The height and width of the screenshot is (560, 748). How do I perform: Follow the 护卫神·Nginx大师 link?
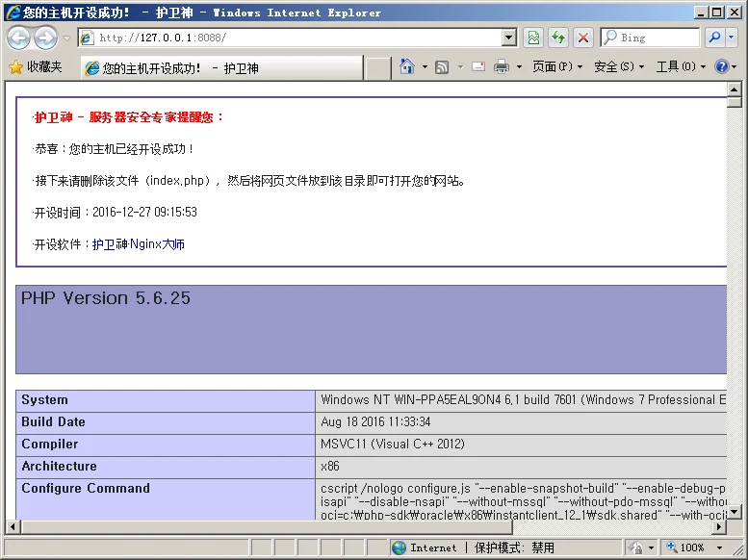coord(139,244)
